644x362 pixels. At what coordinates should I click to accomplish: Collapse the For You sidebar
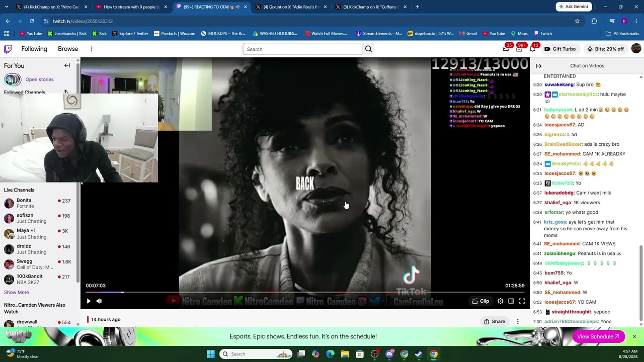pyautogui.click(x=67, y=66)
